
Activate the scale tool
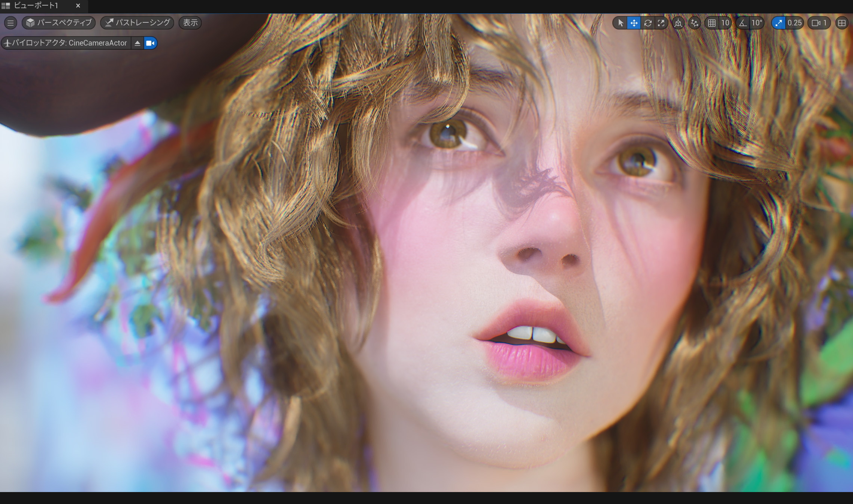click(x=661, y=23)
